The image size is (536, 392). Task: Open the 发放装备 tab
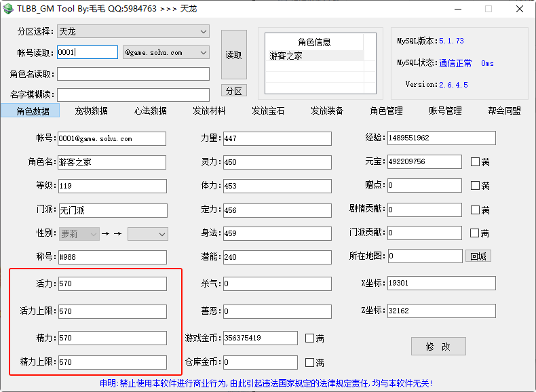(327, 111)
